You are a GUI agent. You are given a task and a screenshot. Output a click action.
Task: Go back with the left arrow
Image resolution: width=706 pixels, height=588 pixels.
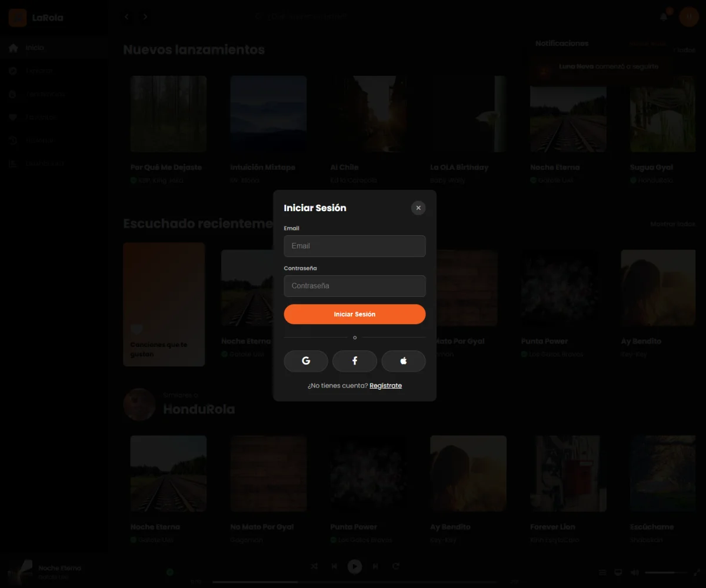pyautogui.click(x=126, y=16)
